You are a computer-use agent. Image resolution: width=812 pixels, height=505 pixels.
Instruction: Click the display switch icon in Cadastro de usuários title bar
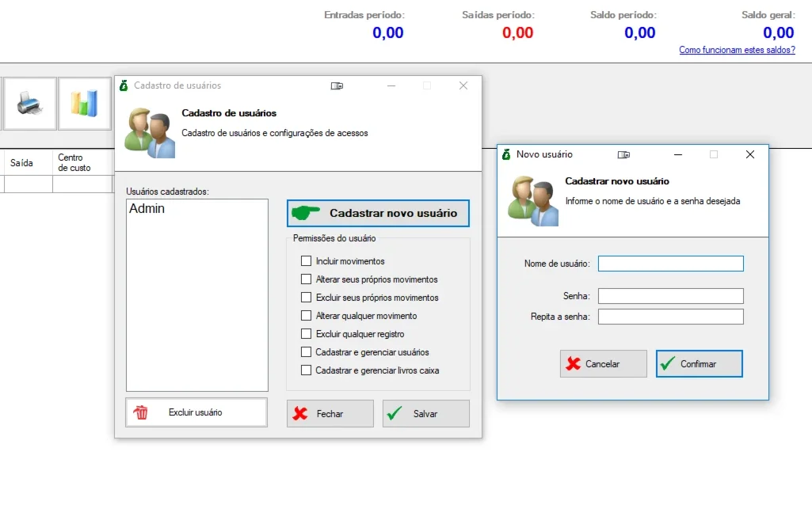click(x=337, y=86)
